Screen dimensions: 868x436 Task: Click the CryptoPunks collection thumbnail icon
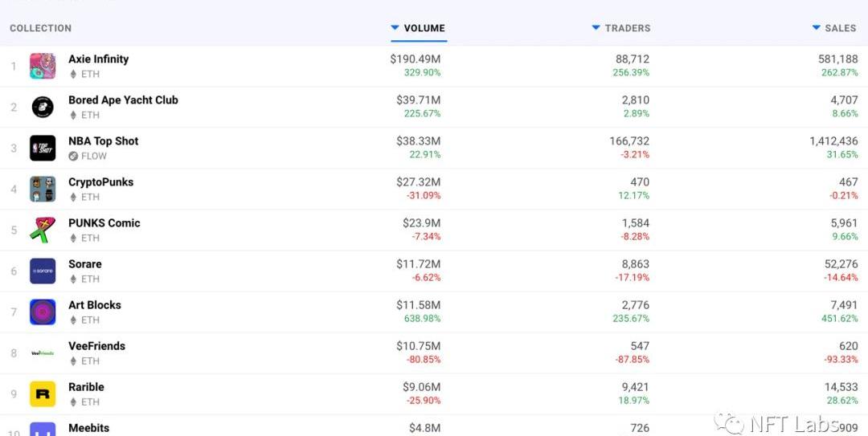[x=43, y=189]
